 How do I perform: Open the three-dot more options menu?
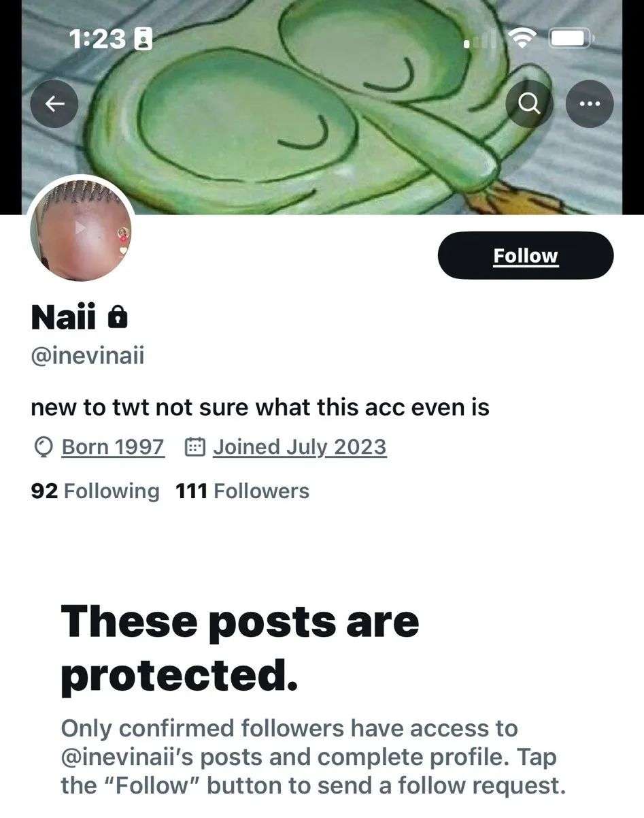tap(590, 104)
